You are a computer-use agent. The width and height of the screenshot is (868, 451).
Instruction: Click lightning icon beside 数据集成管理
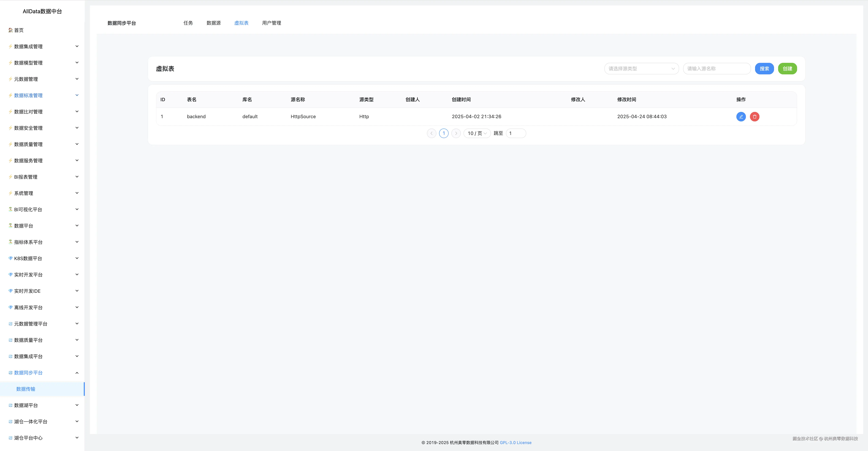point(11,46)
